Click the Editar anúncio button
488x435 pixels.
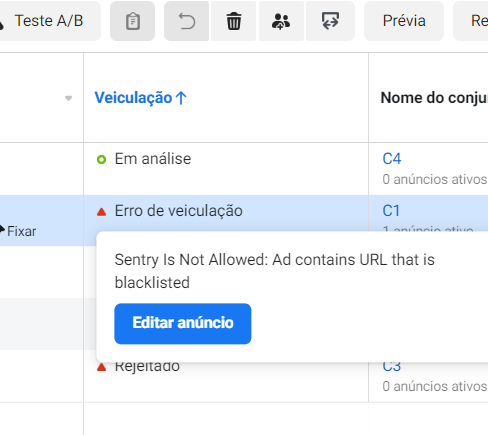pos(183,323)
